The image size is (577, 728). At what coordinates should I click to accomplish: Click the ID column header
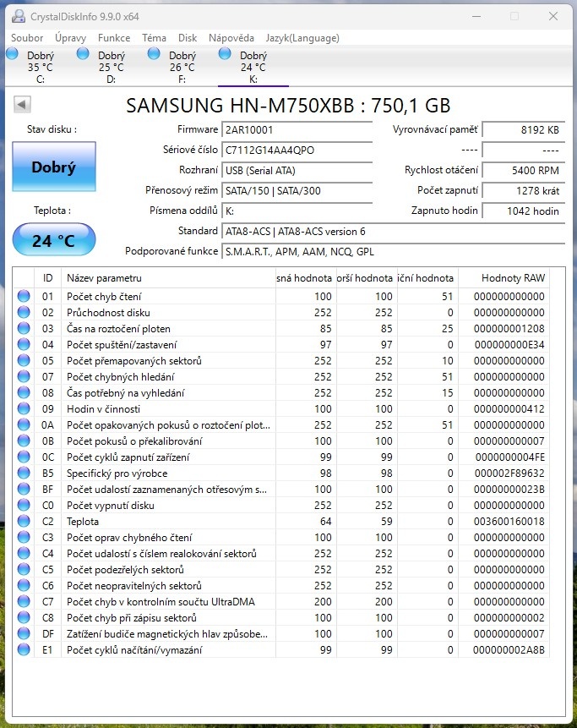[x=48, y=277]
